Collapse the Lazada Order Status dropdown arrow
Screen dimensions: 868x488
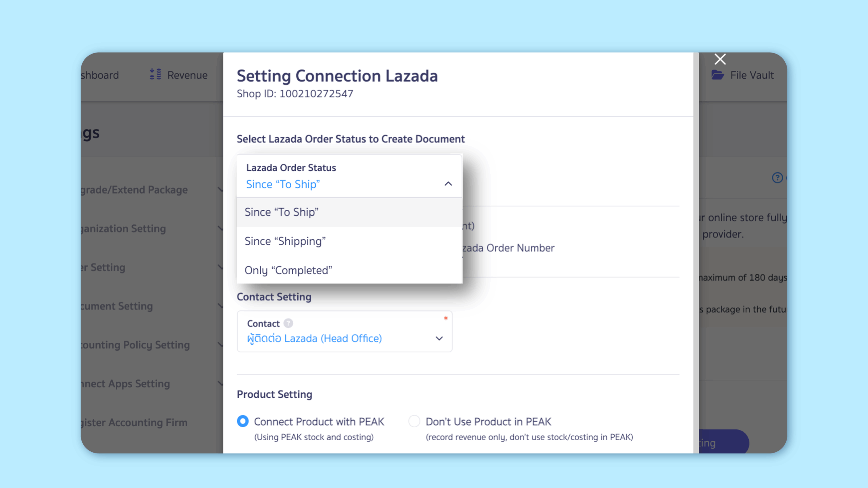(x=448, y=184)
